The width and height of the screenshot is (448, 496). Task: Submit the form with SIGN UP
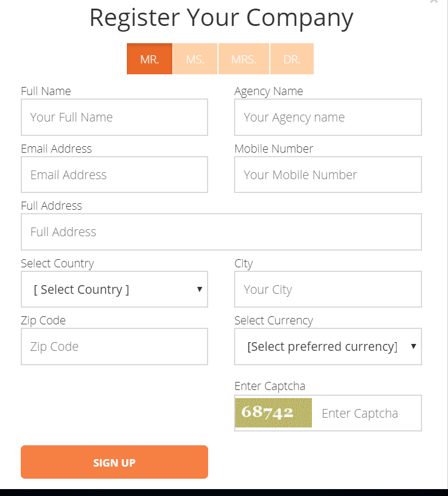114,462
